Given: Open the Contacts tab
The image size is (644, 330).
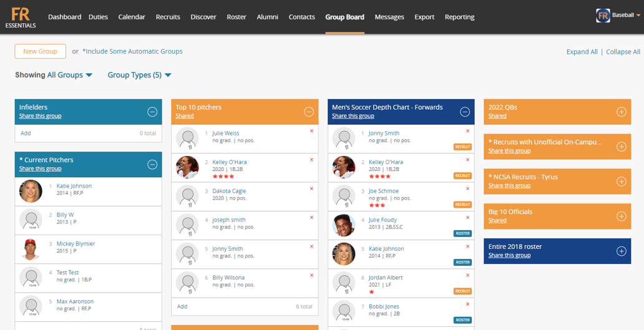Looking at the screenshot, I should 302,17.
